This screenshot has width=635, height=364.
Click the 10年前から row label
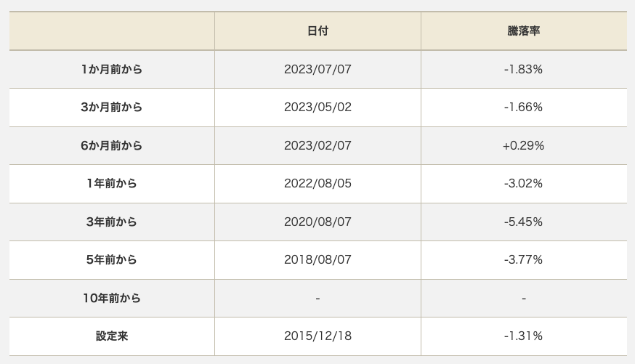point(112,299)
